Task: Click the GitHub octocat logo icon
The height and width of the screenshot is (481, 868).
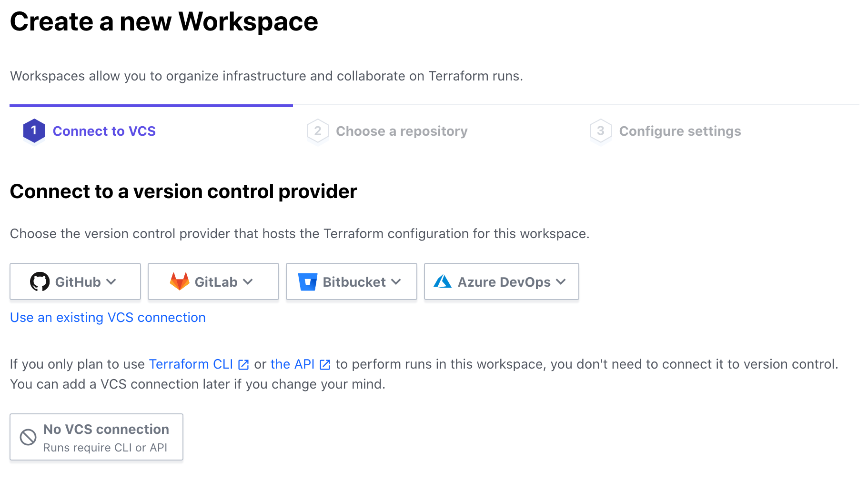Action: (x=40, y=281)
